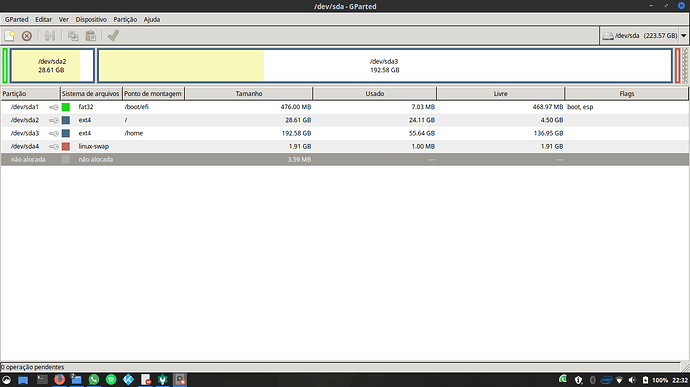The width and height of the screenshot is (690, 387).
Task: Open the Partição menu
Action: [x=125, y=19]
